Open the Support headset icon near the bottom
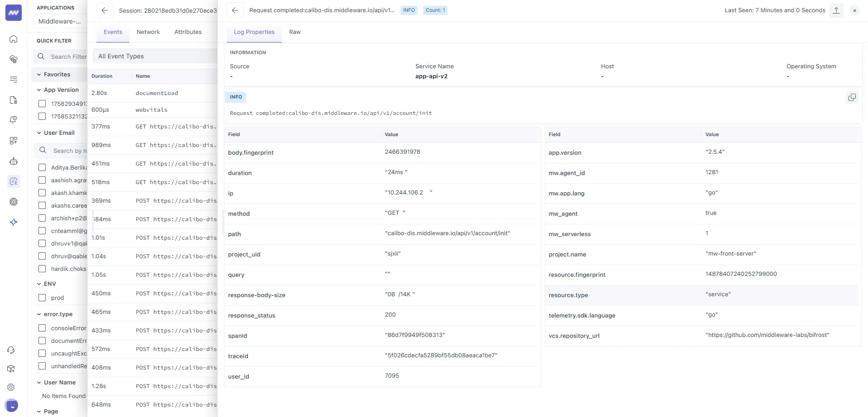868x417 pixels. (x=11, y=350)
